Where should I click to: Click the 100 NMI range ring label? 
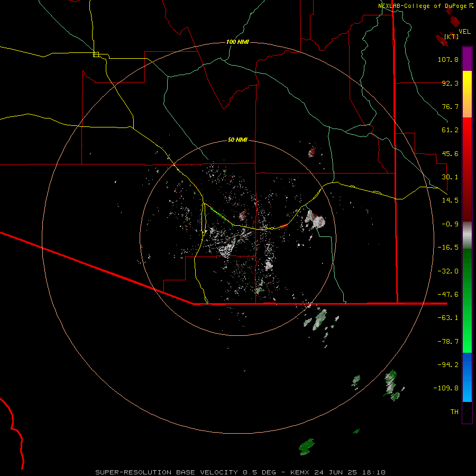[x=237, y=42]
